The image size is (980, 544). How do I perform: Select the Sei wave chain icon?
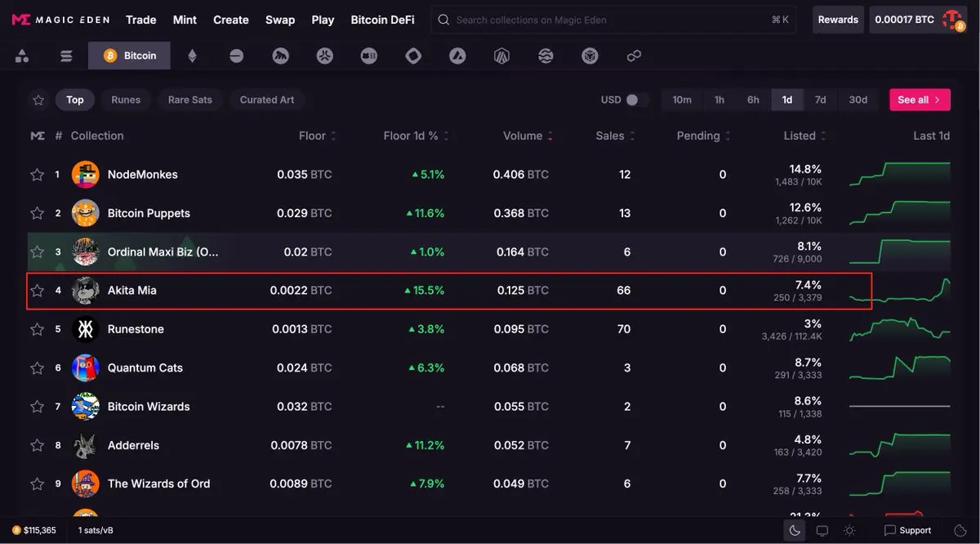pyautogui.click(x=546, y=56)
